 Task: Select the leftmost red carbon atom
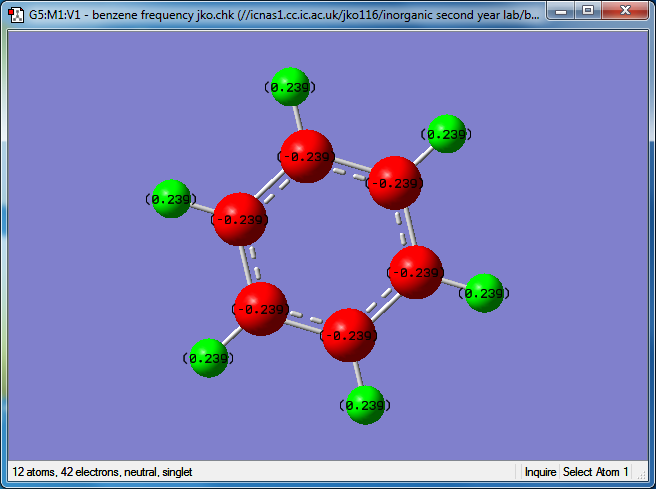tap(240, 219)
